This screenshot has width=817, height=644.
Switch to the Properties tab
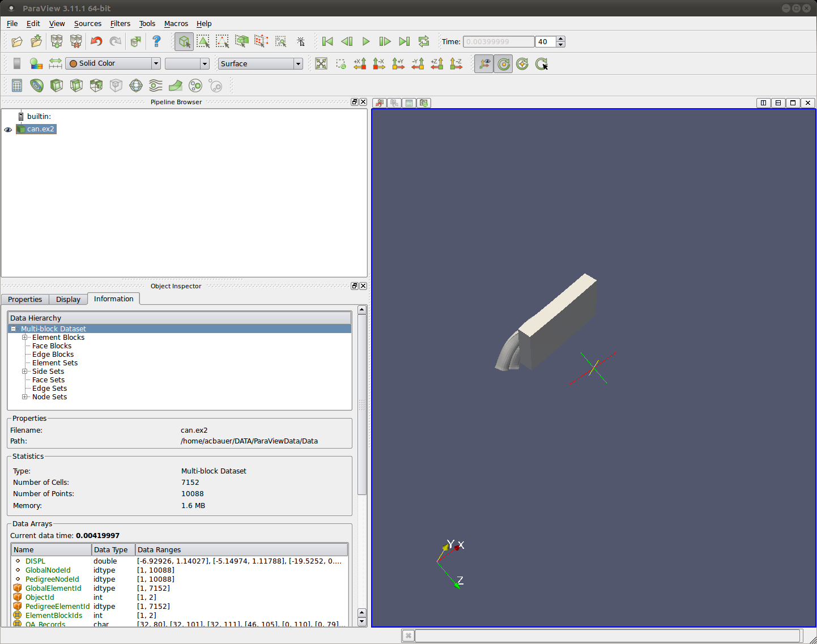click(x=25, y=300)
